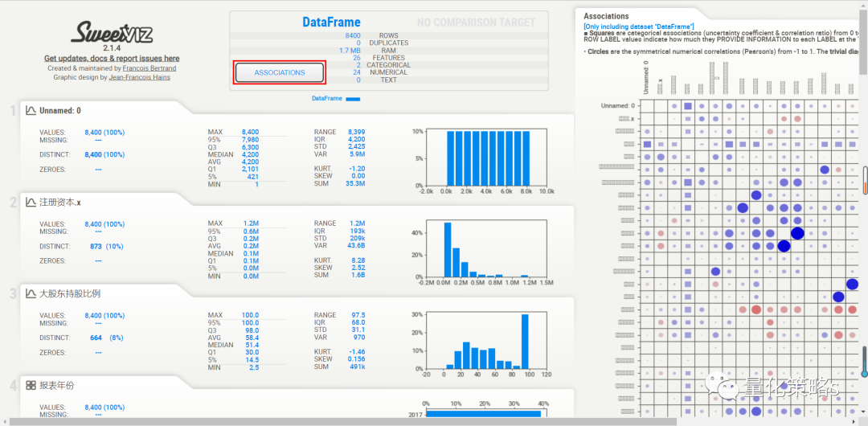
Task: Click the '2,101' Q1 value
Action: pos(250,169)
